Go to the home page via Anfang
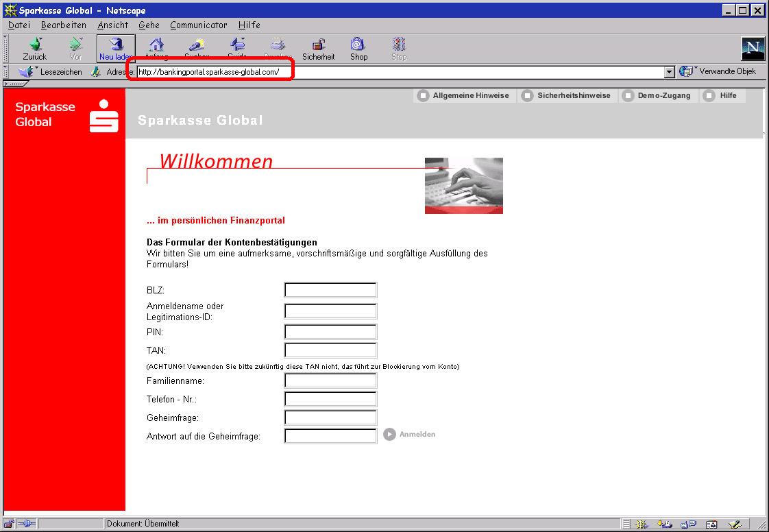 click(156, 49)
